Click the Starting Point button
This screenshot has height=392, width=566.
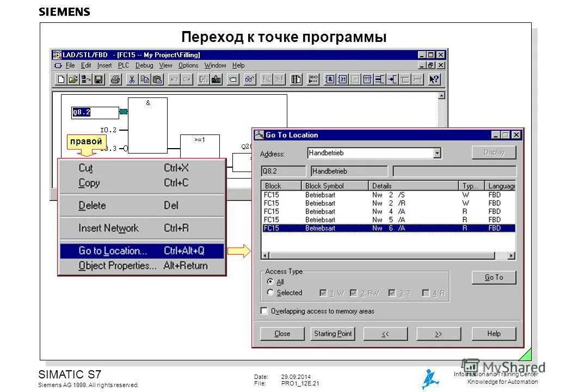[x=333, y=334]
